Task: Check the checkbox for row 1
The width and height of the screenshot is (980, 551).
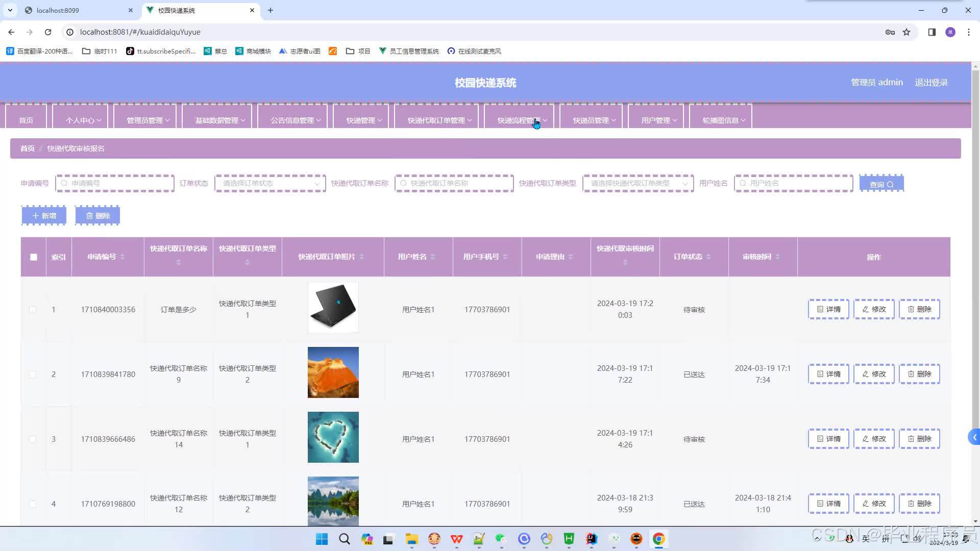Action: click(x=33, y=310)
